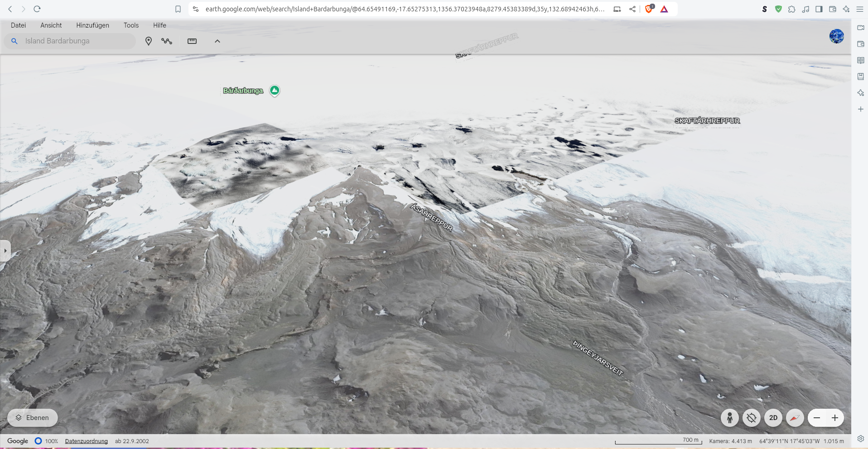Click the elevation value '1.015 m'
Image resolution: width=868 pixels, height=449 pixels.
pos(834,441)
